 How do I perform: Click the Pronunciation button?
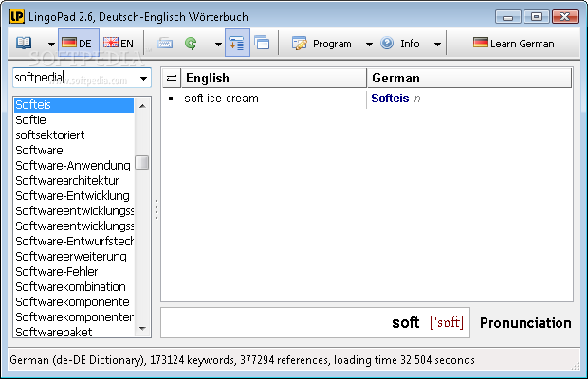click(x=525, y=323)
